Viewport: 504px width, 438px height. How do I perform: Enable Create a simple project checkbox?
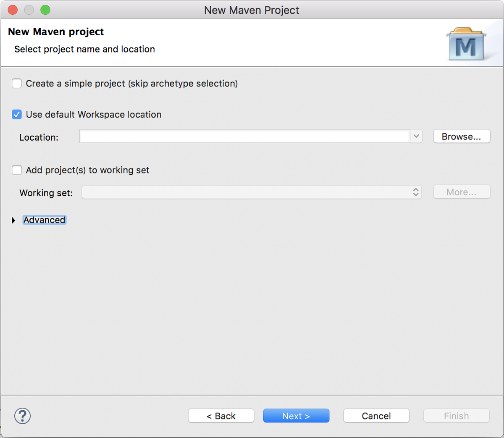pyautogui.click(x=17, y=83)
